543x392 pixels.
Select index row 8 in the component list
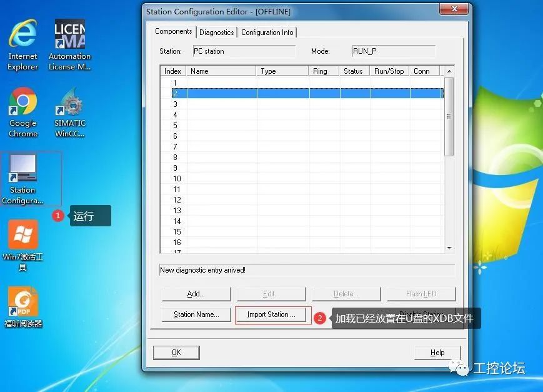[302, 158]
